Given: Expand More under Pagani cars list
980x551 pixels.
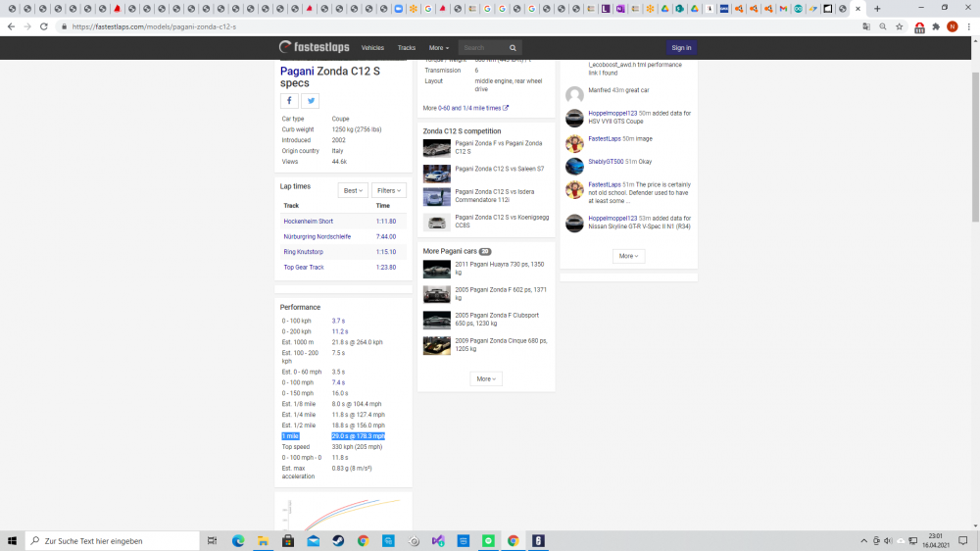Looking at the screenshot, I should click(486, 379).
